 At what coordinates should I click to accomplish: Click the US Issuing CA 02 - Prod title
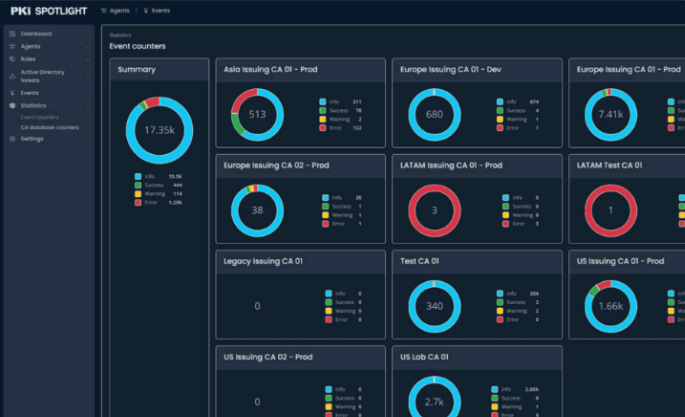pos(268,357)
